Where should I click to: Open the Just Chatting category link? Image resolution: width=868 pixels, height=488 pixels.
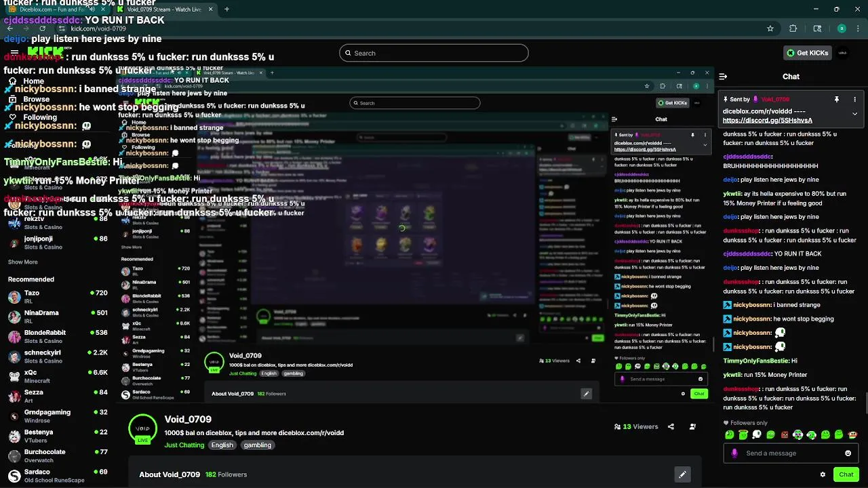point(184,445)
